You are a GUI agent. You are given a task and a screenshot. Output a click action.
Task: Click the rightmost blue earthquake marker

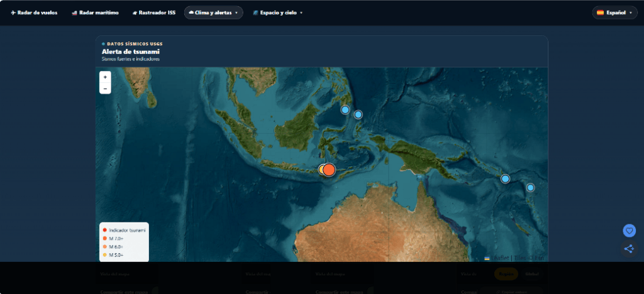[531, 188]
